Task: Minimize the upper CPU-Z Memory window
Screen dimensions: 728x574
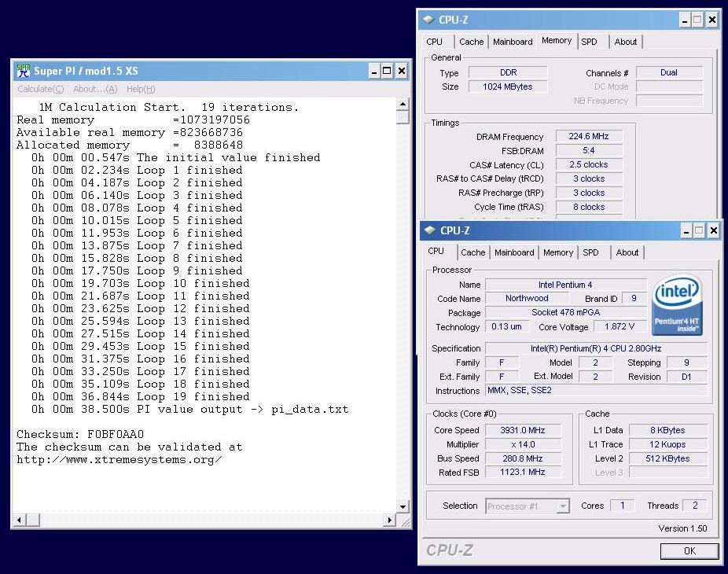Action: (685, 20)
